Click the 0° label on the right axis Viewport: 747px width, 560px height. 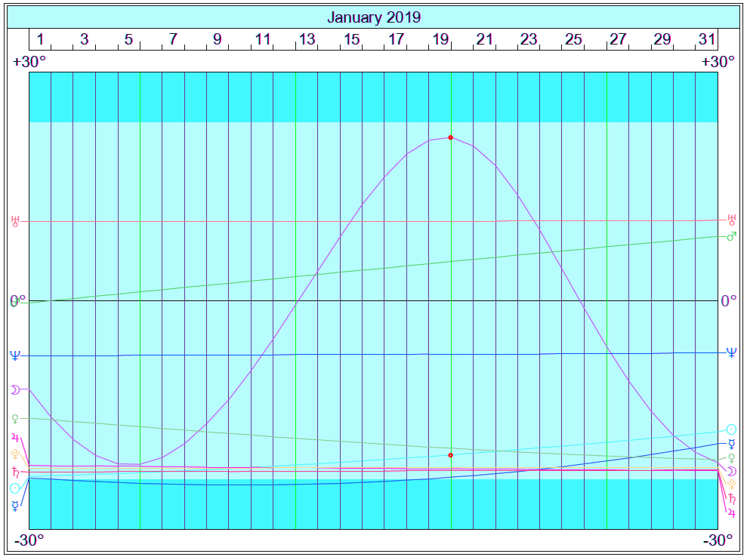(x=728, y=301)
